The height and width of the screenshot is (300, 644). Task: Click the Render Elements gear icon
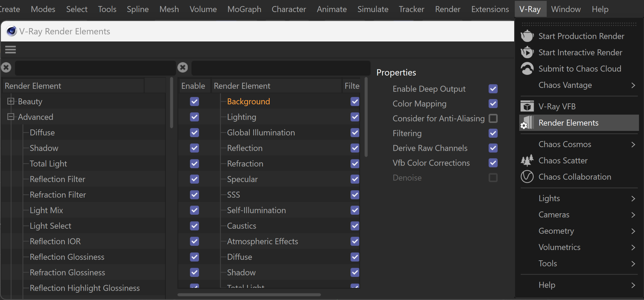click(x=527, y=123)
